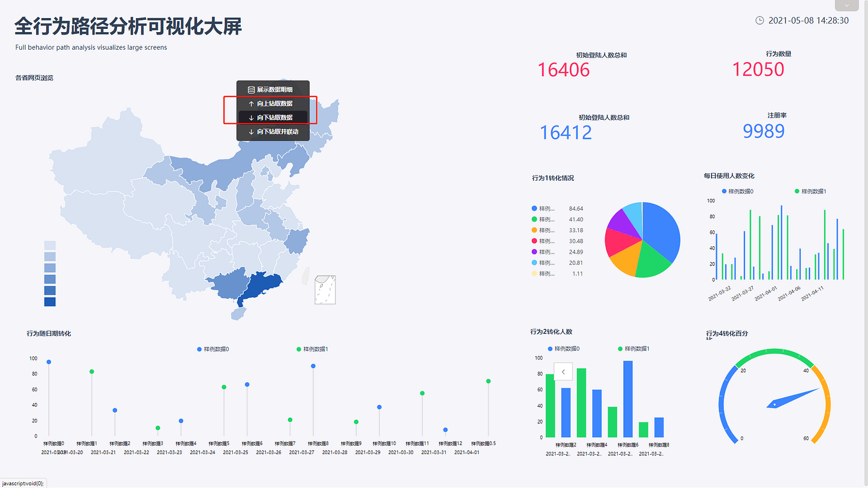868x488 pixels.
Task: Toggle 样例数据1 legend in 每日使用人数变化 chart
Action: pos(810,191)
